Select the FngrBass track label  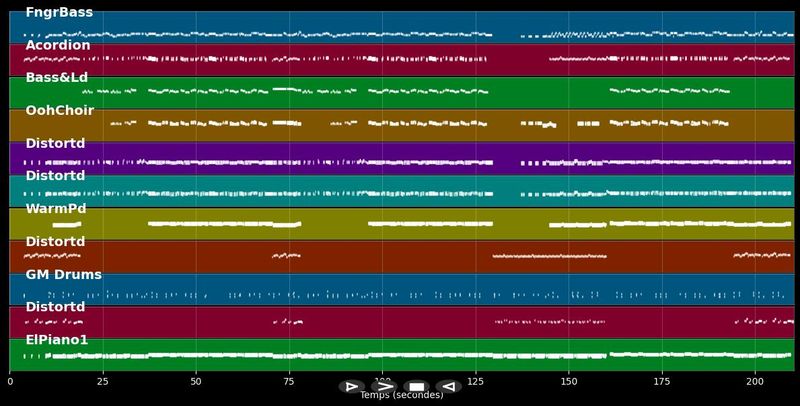coord(59,12)
